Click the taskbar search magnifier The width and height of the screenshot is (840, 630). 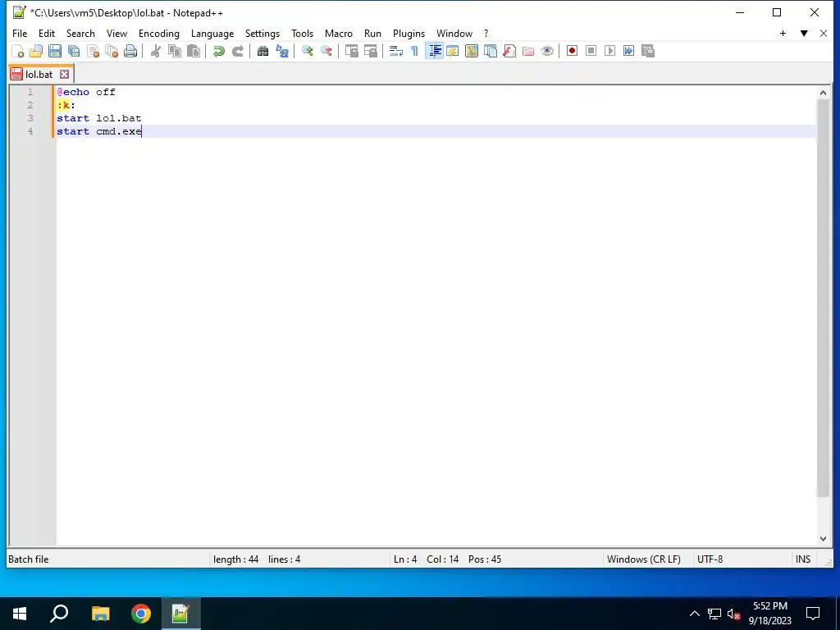[x=59, y=614]
